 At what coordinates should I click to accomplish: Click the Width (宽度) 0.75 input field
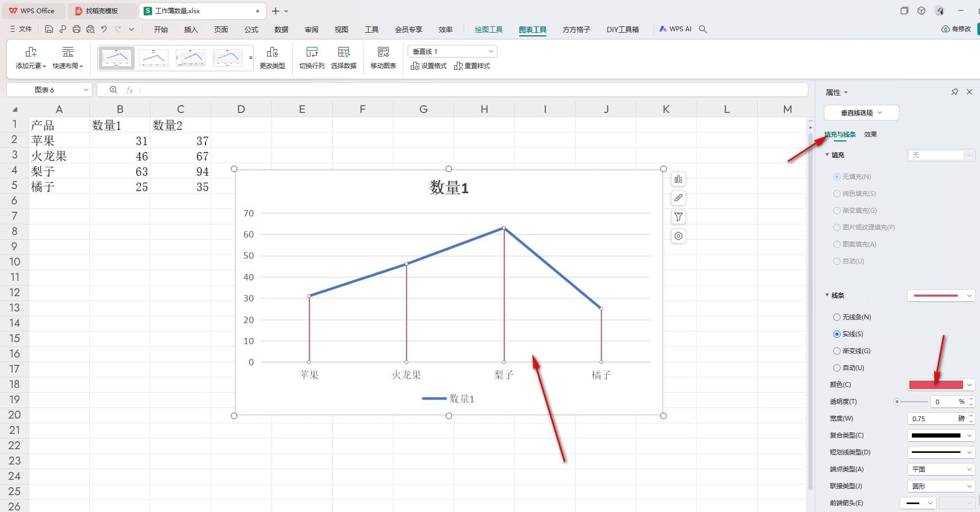tap(935, 419)
